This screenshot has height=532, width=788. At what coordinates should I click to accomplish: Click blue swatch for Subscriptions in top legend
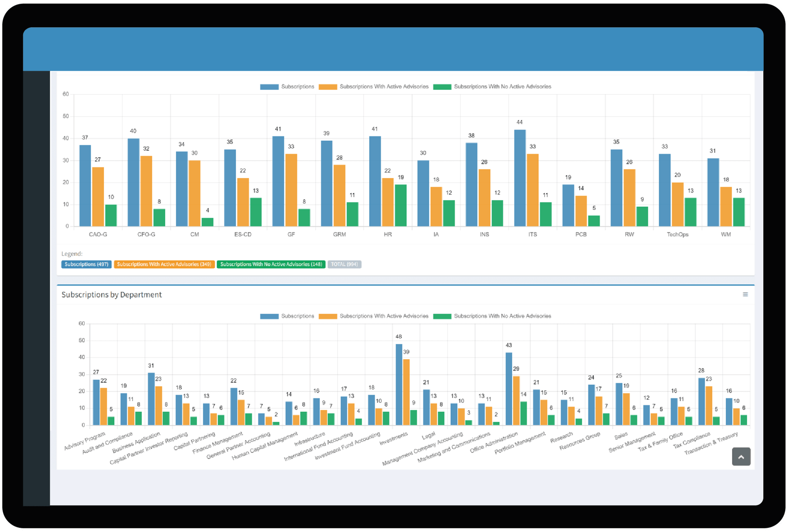click(x=269, y=87)
